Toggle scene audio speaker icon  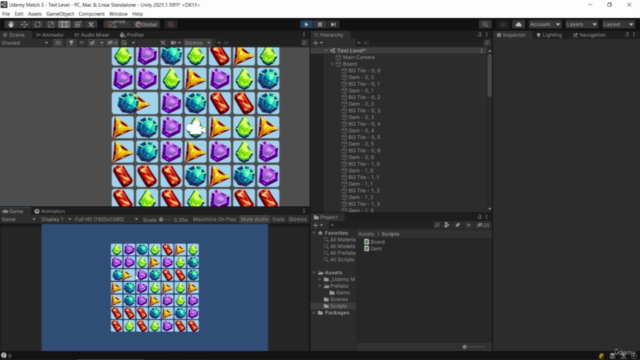[82, 43]
